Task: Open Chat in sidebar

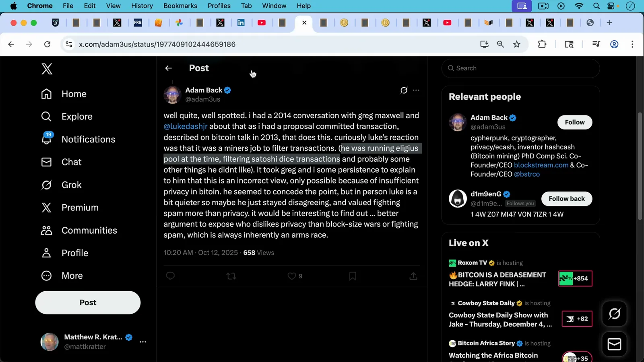Action: (x=61, y=162)
